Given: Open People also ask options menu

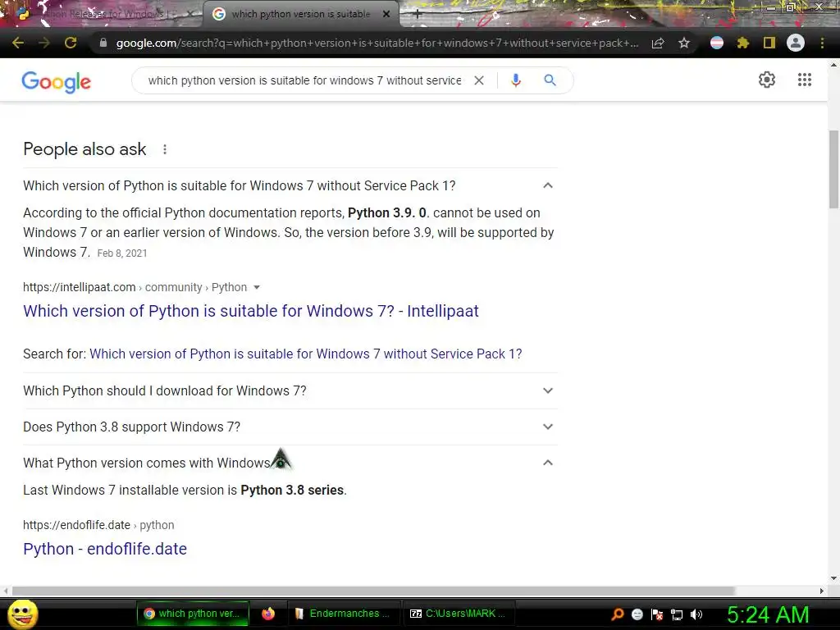Looking at the screenshot, I should coord(165,149).
